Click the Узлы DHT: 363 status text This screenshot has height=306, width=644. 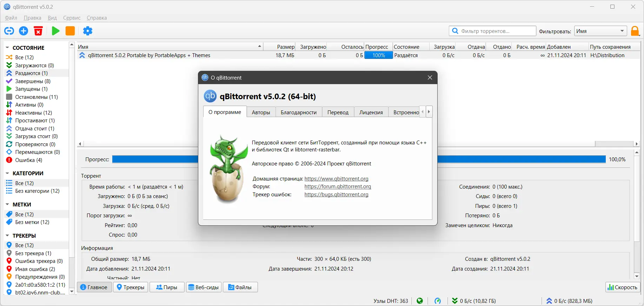pos(391,301)
